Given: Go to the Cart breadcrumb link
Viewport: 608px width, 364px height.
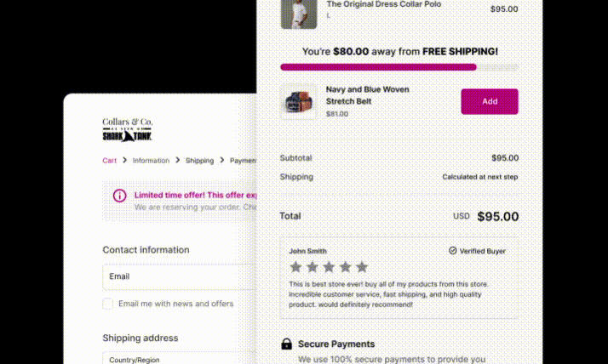Looking at the screenshot, I should tap(109, 161).
